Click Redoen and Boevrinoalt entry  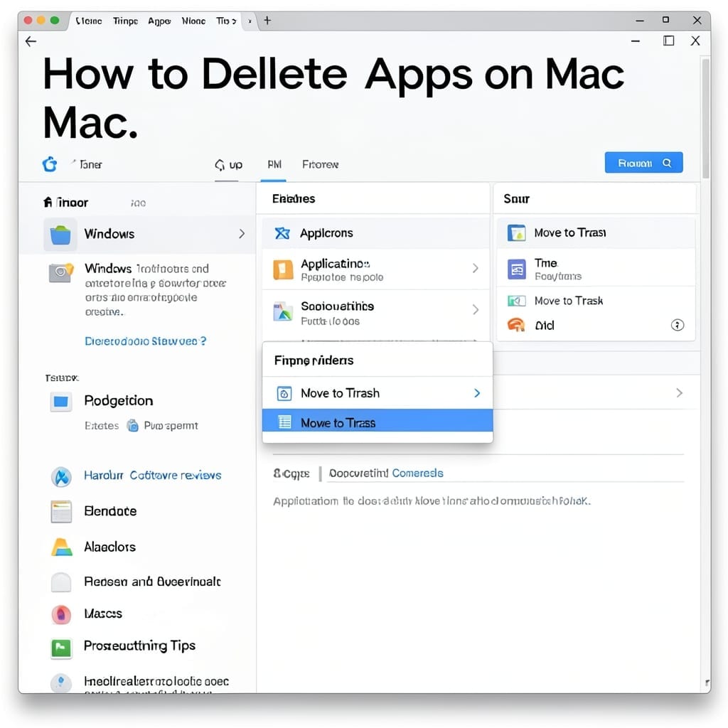tap(152, 582)
